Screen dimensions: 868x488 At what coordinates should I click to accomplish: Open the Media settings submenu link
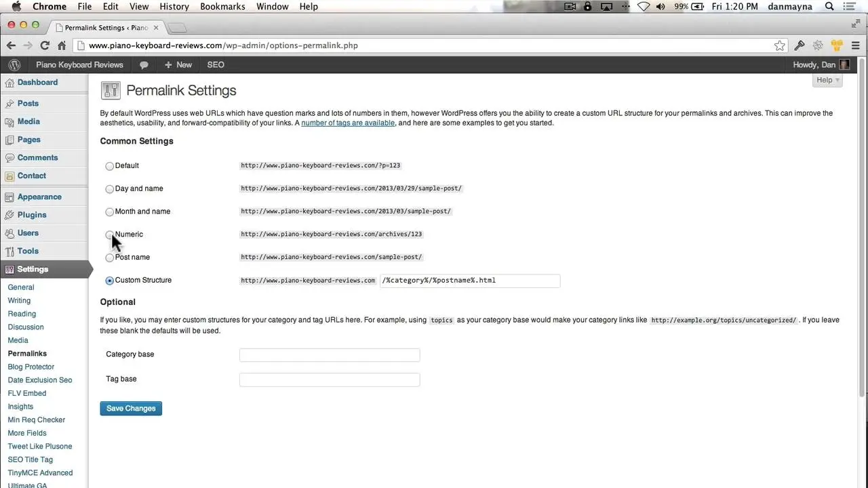click(18, 340)
